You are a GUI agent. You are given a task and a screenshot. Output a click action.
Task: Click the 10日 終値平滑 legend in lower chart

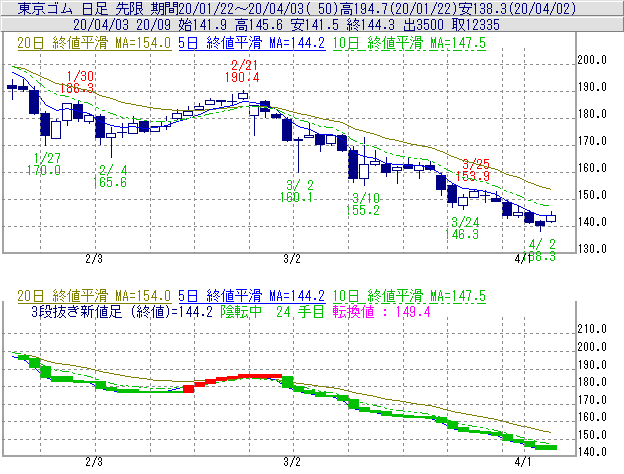click(409, 296)
